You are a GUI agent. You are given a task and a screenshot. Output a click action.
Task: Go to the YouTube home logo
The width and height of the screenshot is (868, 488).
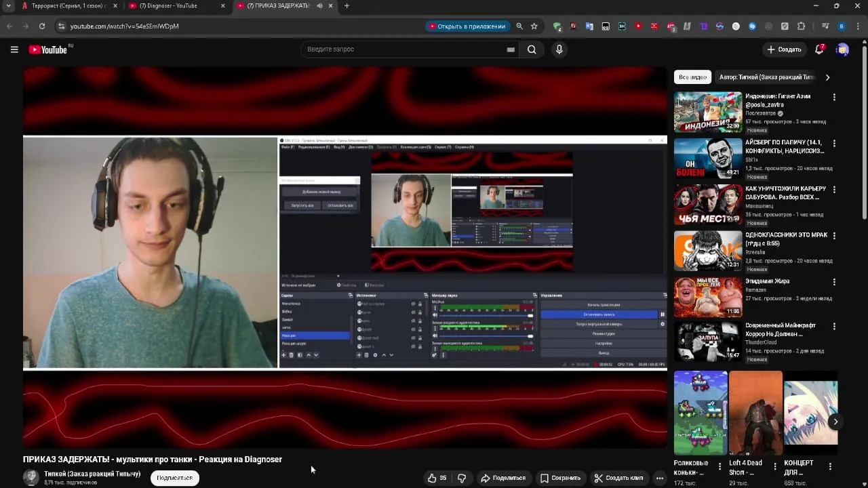point(48,49)
